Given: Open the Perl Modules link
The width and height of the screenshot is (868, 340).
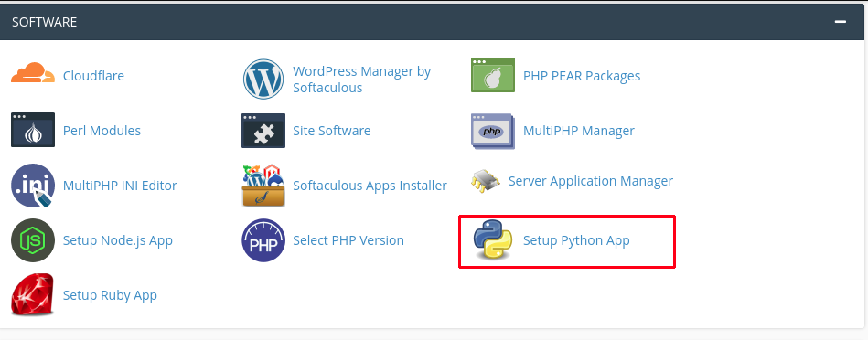Looking at the screenshot, I should 102,131.
